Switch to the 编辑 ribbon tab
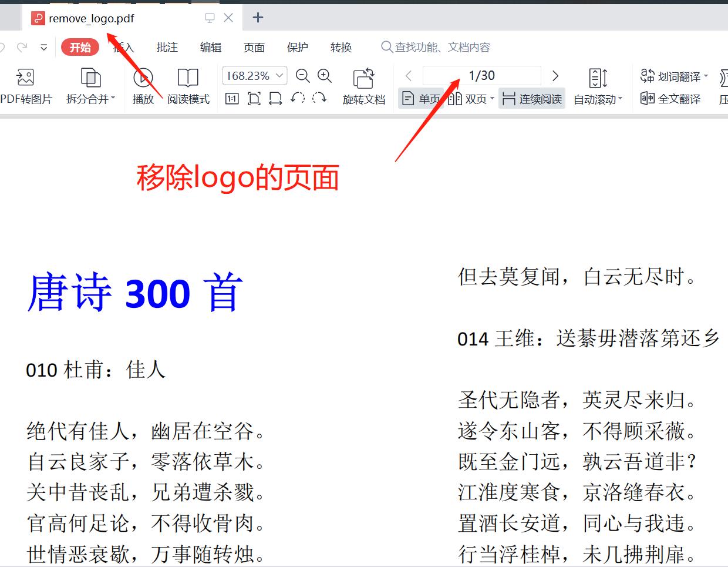The image size is (728, 567). 210,47
